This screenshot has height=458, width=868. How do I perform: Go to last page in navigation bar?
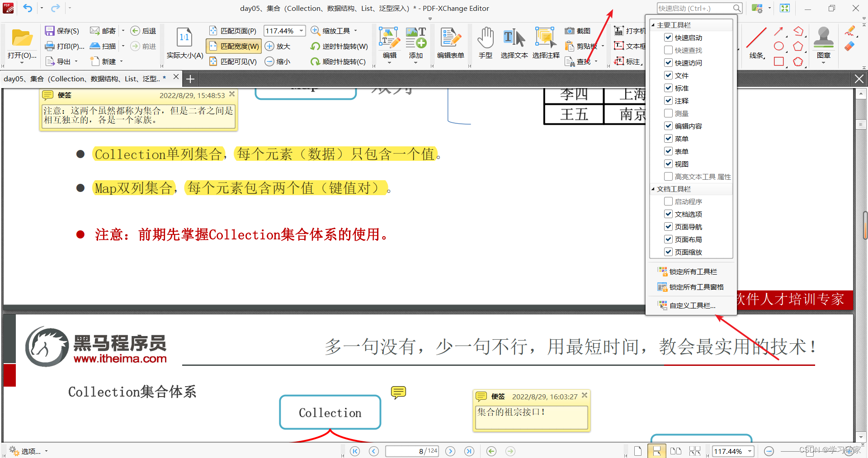(x=469, y=451)
